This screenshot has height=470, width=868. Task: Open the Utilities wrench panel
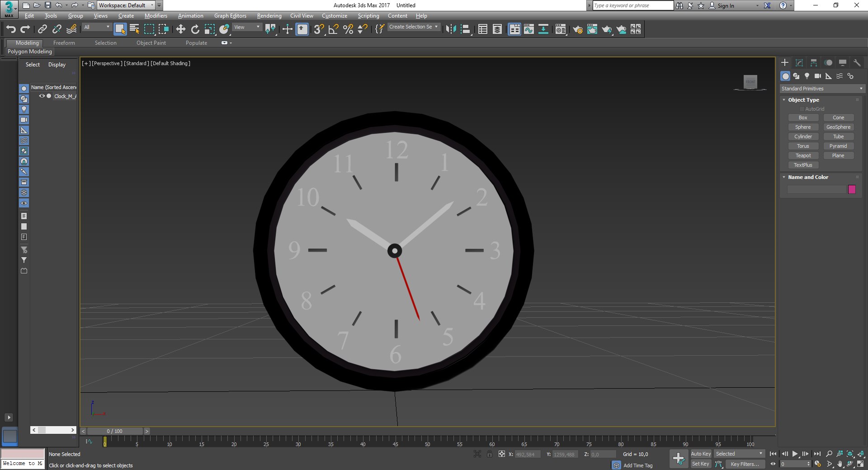coord(857,63)
